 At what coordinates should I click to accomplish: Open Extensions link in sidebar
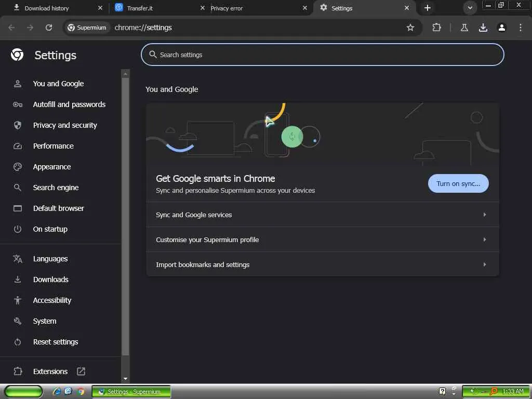(50, 371)
